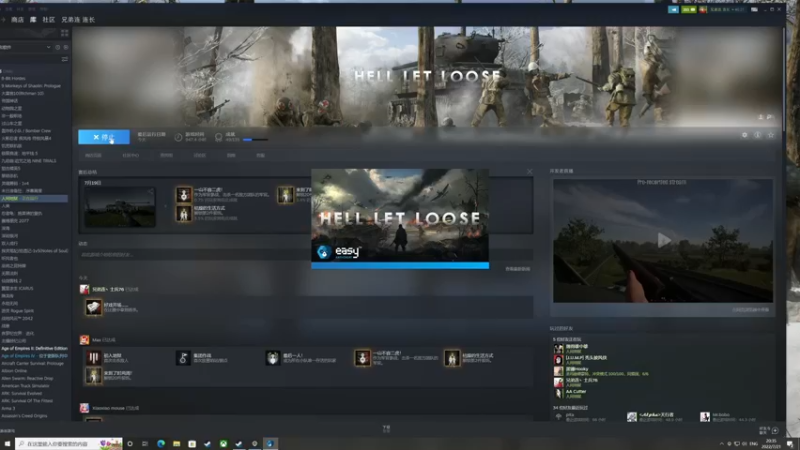Play the pre-recorded stream video

tap(663, 240)
